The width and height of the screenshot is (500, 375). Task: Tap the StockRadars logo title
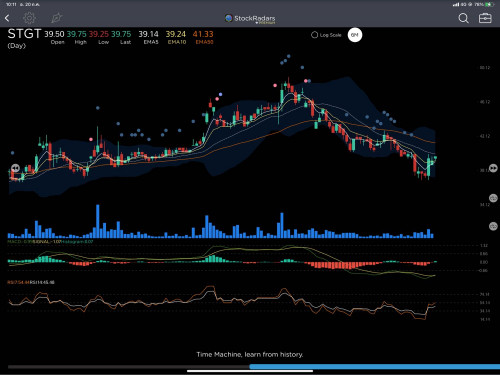click(250, 19)
